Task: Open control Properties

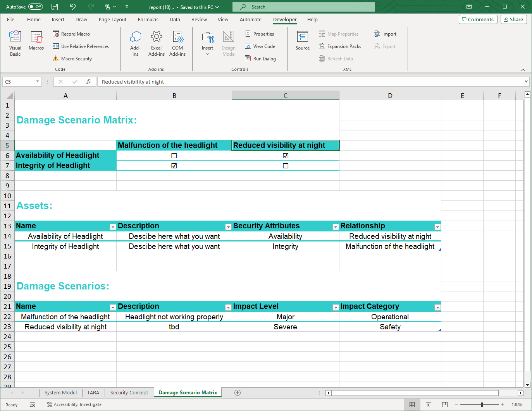Action: 260,34
